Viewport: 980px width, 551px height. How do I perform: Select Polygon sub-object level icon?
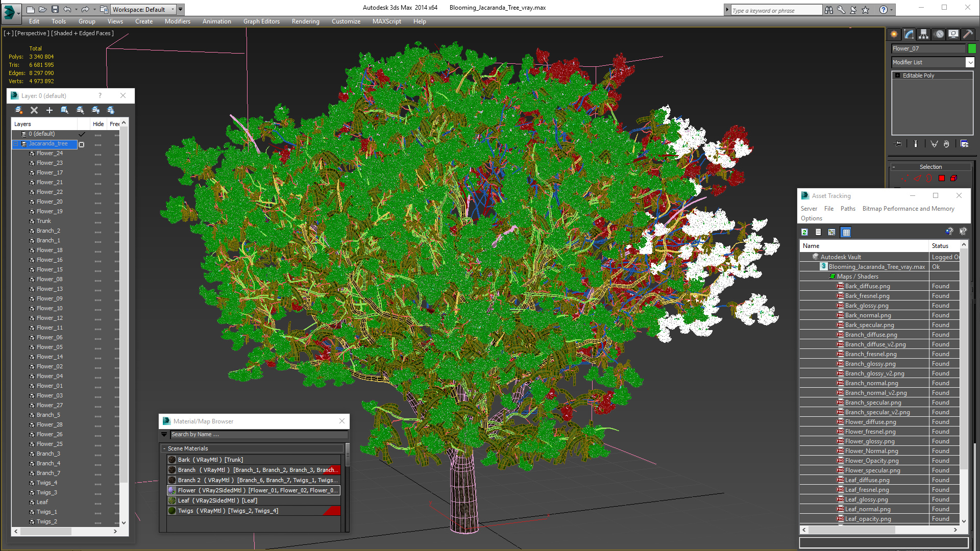942,178
